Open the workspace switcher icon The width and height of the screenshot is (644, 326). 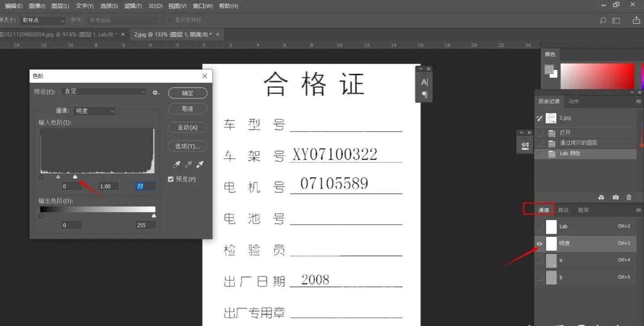point(616,21)
